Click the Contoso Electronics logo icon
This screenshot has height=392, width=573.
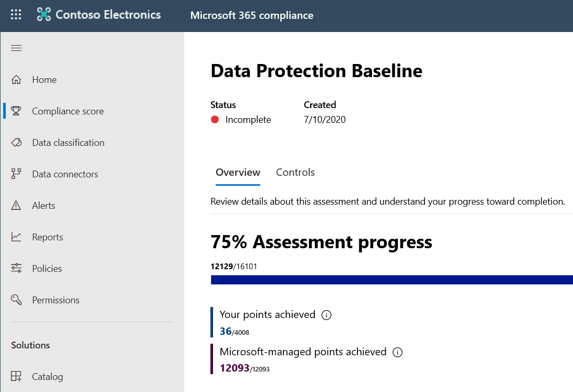(x=44, y=15)
